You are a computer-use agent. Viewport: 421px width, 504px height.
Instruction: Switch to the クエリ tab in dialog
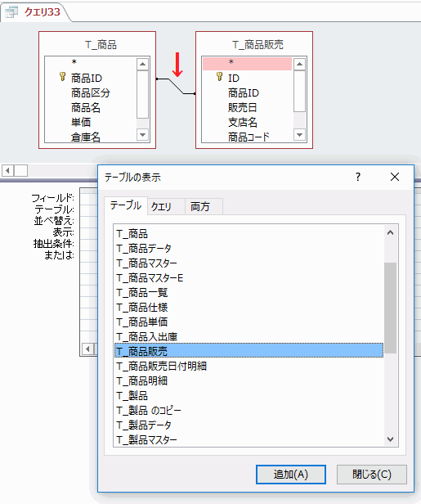click(x=166, y=206)
